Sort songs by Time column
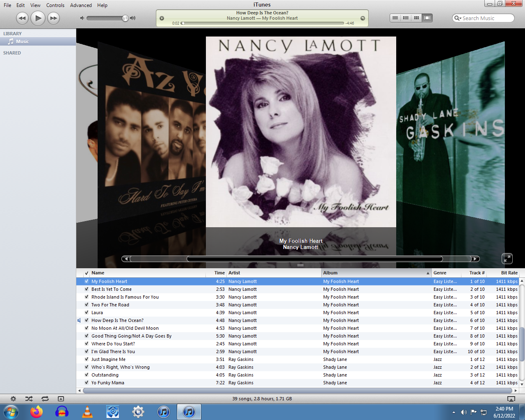 point(216,273)
